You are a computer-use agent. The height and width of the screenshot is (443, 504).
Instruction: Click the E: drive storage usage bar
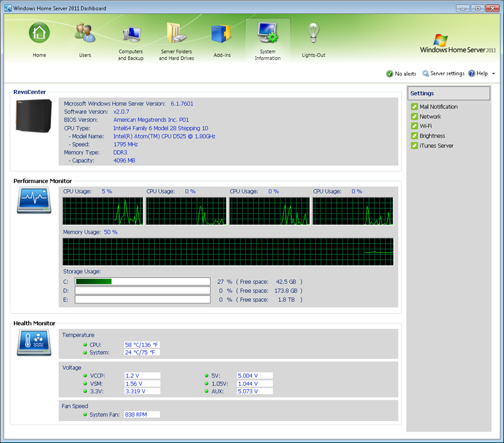click(x=143, y=299)
